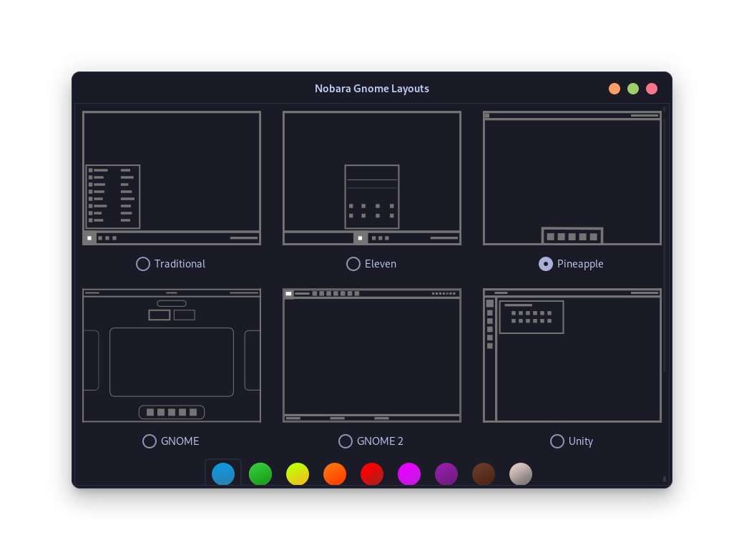744x560 pixels.
Task: Click the Unity layout preview image
Action: 572,355
